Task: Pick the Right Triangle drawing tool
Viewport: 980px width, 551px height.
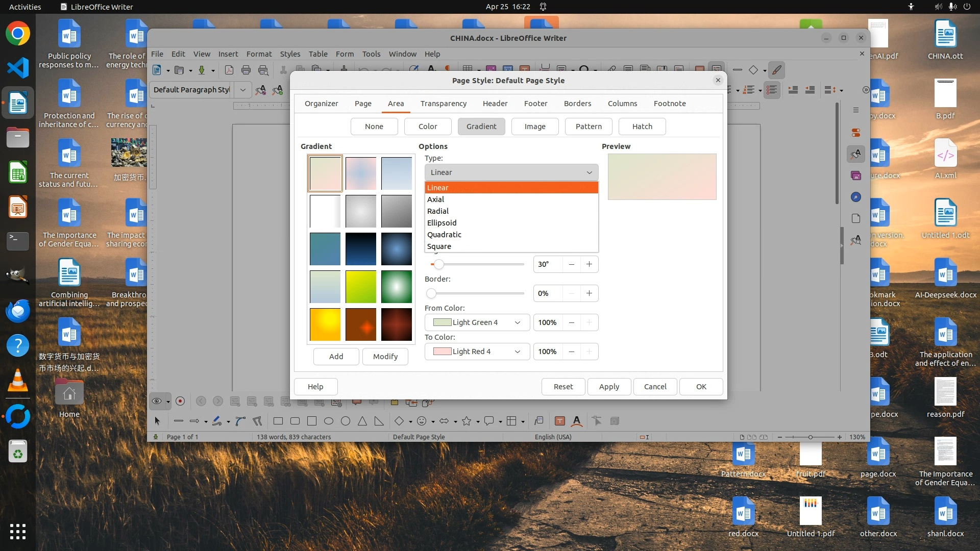Action: (379, 421)
